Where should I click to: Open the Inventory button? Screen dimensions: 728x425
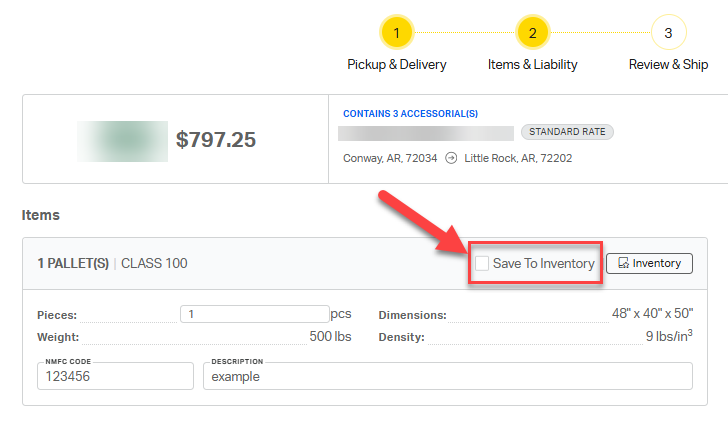click(x=649, y=263)
